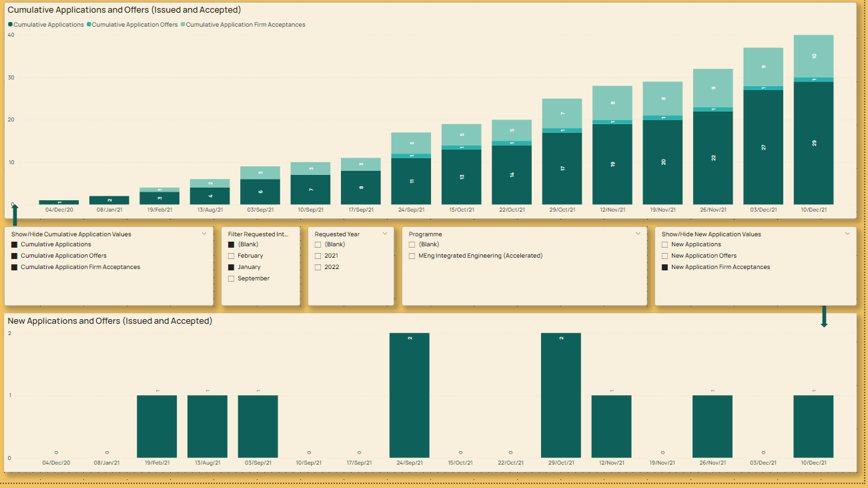Expand the Show/Hide Cumulative Application Values chevron
Viewport: 868px width, 488px height.
(204, 234)
